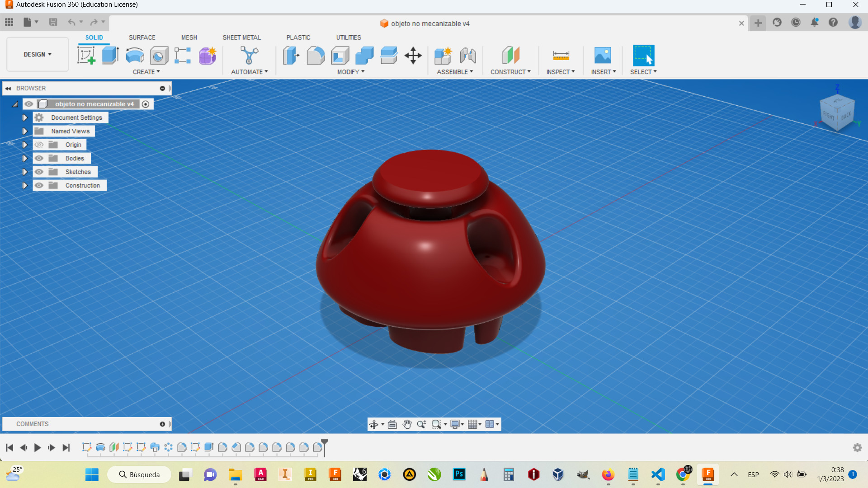Open the Insert image icon

602,56
